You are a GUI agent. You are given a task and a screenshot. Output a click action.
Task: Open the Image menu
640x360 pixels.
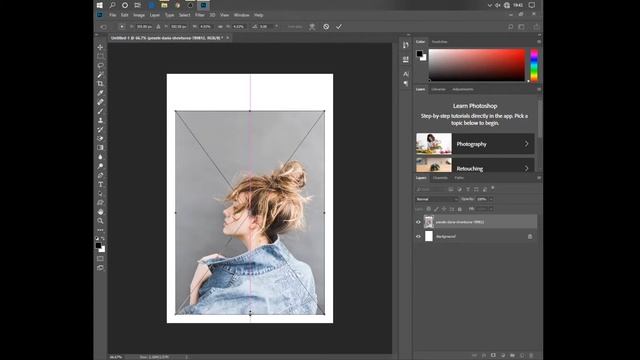click(x=139, y=15)
